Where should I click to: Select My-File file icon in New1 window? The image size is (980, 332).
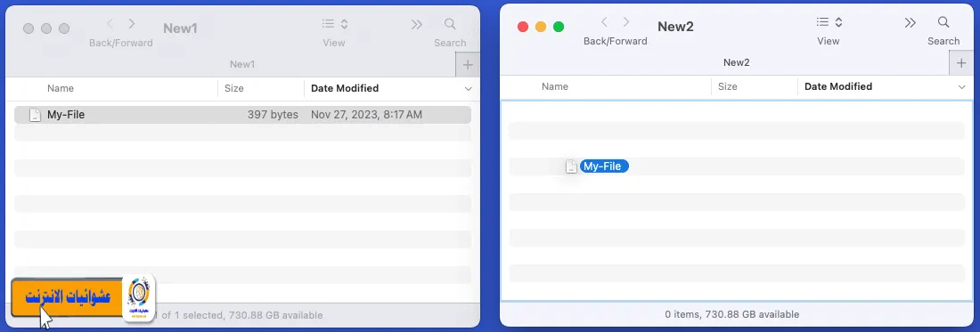point(35,115)
